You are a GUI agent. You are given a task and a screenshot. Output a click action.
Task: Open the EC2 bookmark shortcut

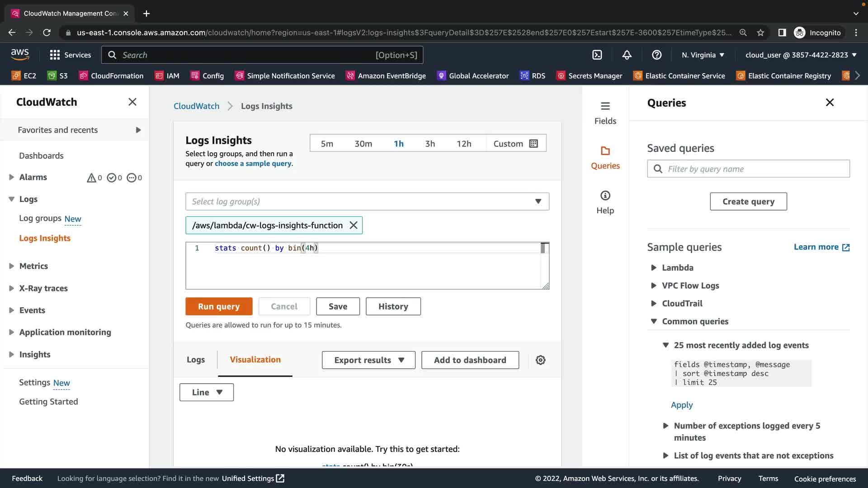[x=24, y=76]
